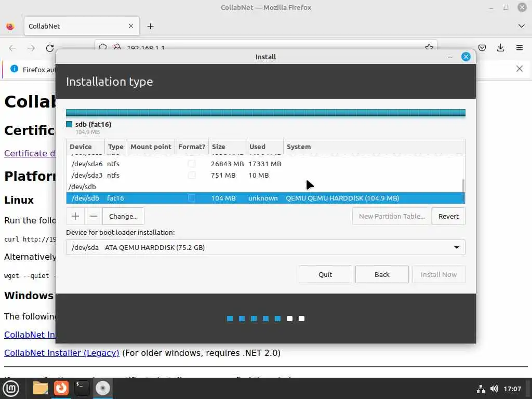This screenshot has width=532, height=399.
Task: Click the teal sdb legend swatch
Action: [69, 124]
